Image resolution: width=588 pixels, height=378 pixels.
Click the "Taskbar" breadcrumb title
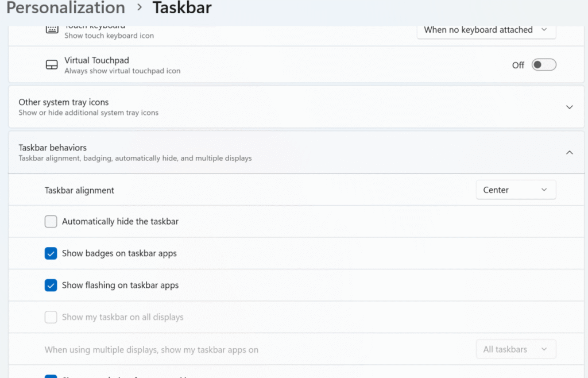[x=181, y=8]
